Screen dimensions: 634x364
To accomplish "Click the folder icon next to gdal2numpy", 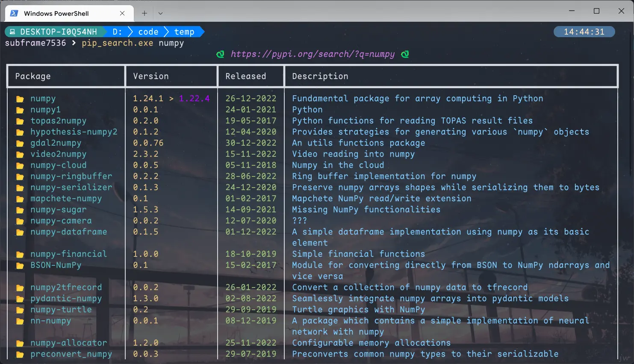I will [20, 144].
